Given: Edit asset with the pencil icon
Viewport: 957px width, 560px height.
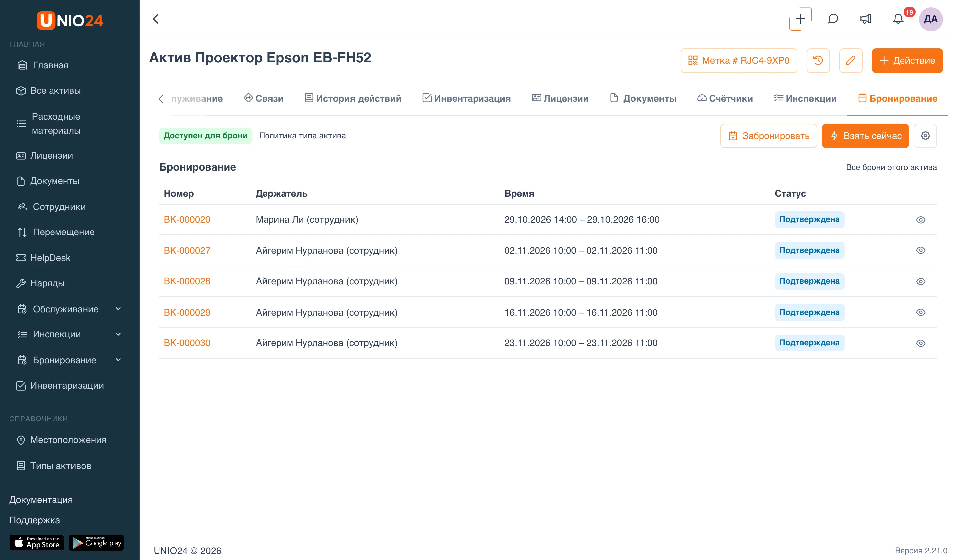Looking at the screenshot, I should click(851, 60).
